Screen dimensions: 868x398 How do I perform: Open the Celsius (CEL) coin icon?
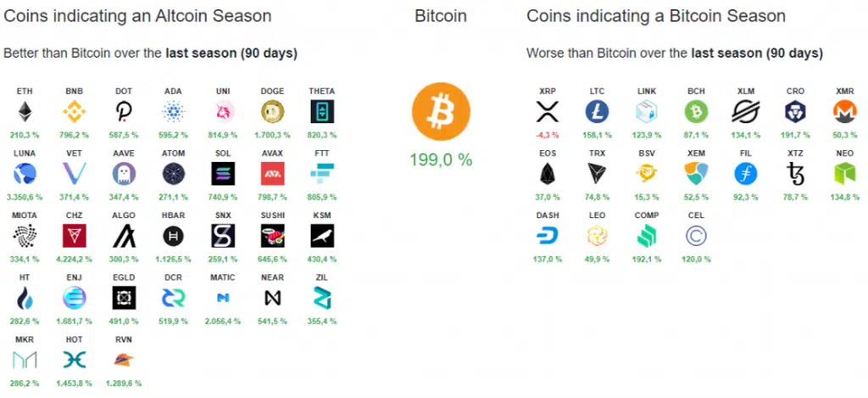696,236
